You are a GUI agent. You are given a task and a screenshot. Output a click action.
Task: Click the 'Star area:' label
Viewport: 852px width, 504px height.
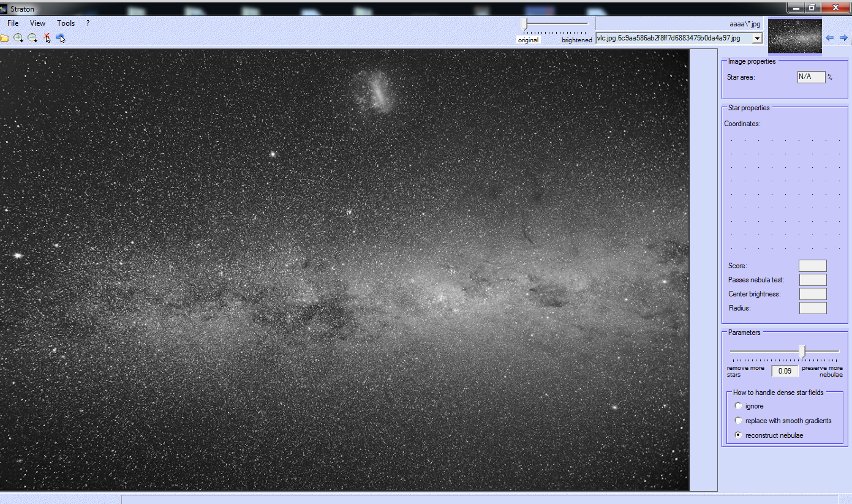pos(741,77)
